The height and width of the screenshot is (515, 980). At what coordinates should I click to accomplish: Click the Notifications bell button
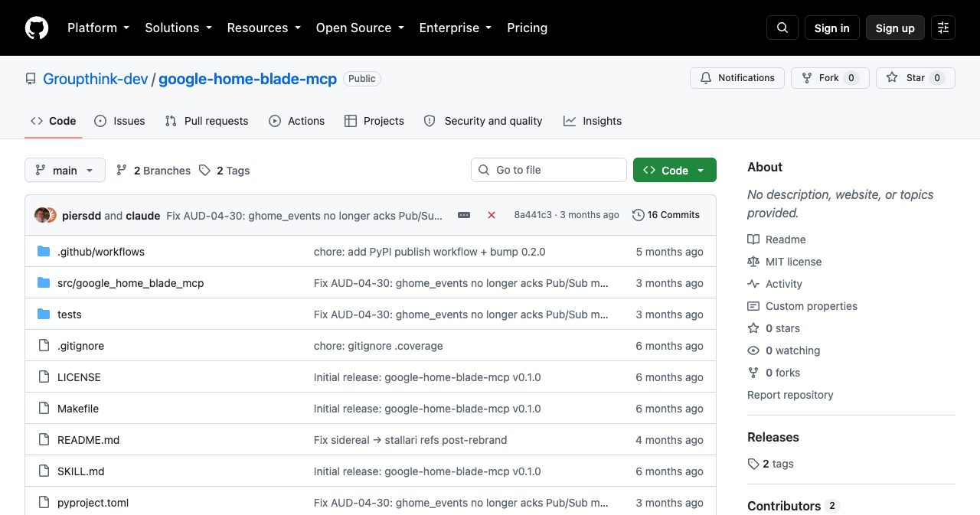(x=737, y=78)
